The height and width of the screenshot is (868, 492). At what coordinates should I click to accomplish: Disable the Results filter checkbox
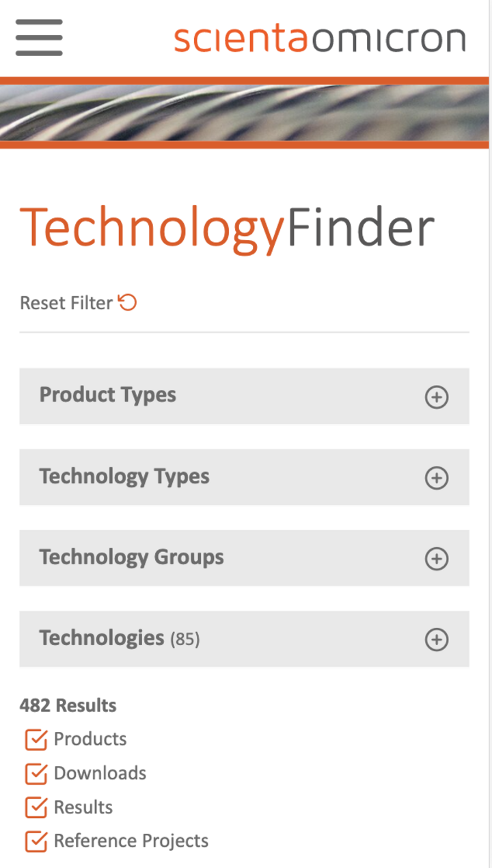(36, 808)
